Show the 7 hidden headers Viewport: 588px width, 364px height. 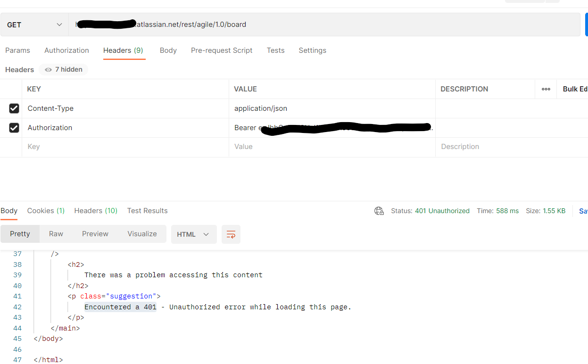click(64, 69)
